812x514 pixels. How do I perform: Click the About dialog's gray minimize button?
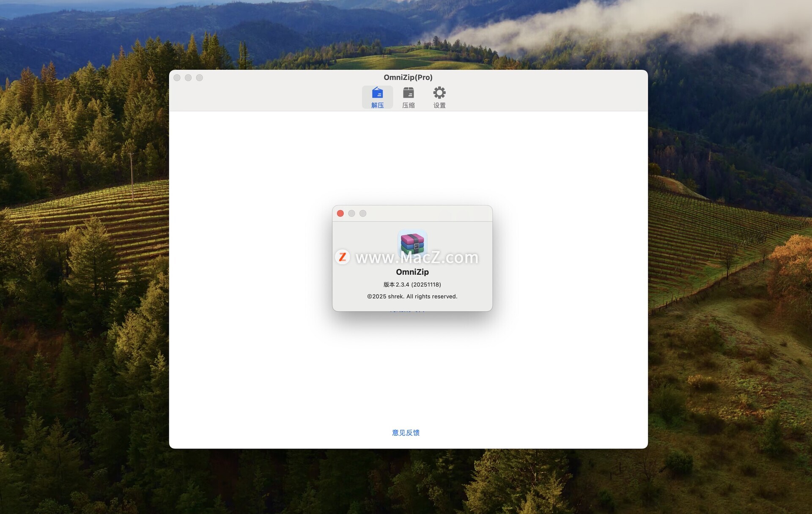point(351,213)
